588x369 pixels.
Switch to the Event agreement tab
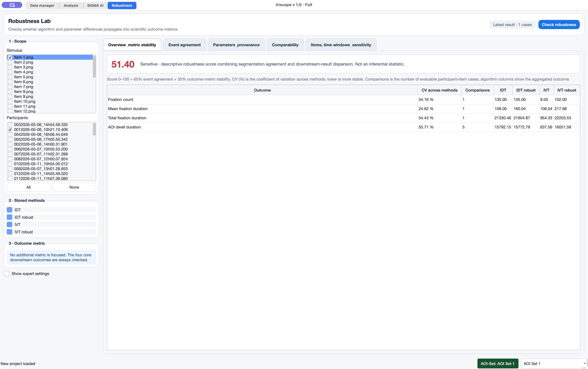(x=184, y=45)
